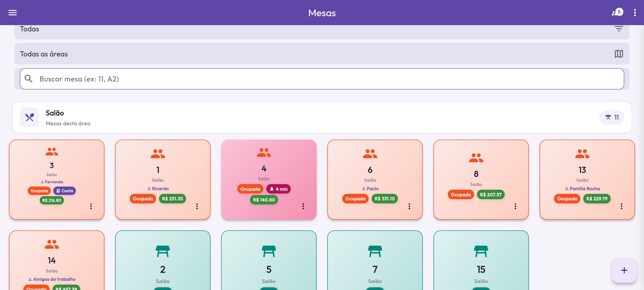
Task: Click the R$ 207.57 amount
Action: coord(491,195)
